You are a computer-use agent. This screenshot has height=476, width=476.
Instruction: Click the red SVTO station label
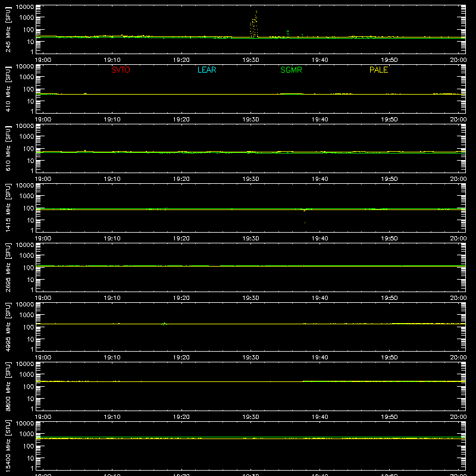click(121, 70)
